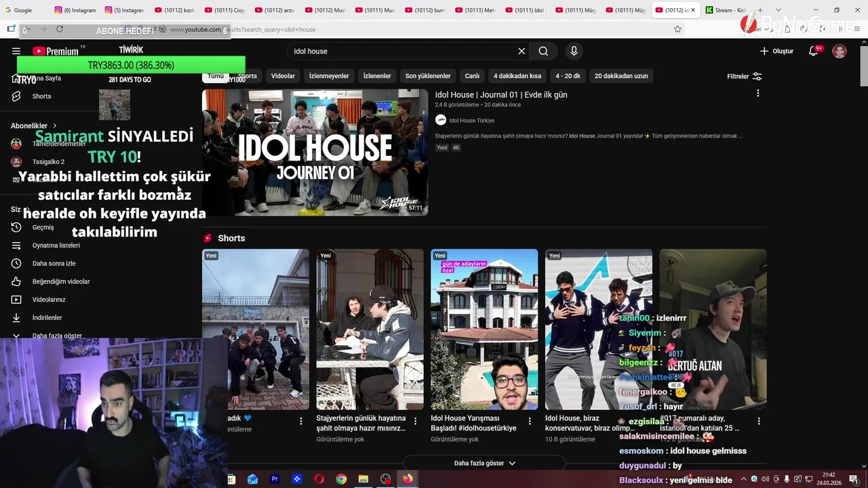Open the 'Idol House Yarışması Başladı' short thumbnail
Screen dimensions: 868x488
coord(484,329)
